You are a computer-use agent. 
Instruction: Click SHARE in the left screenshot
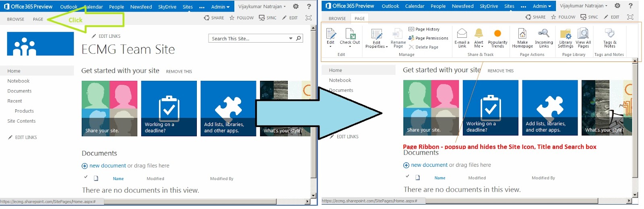[214, 18]
